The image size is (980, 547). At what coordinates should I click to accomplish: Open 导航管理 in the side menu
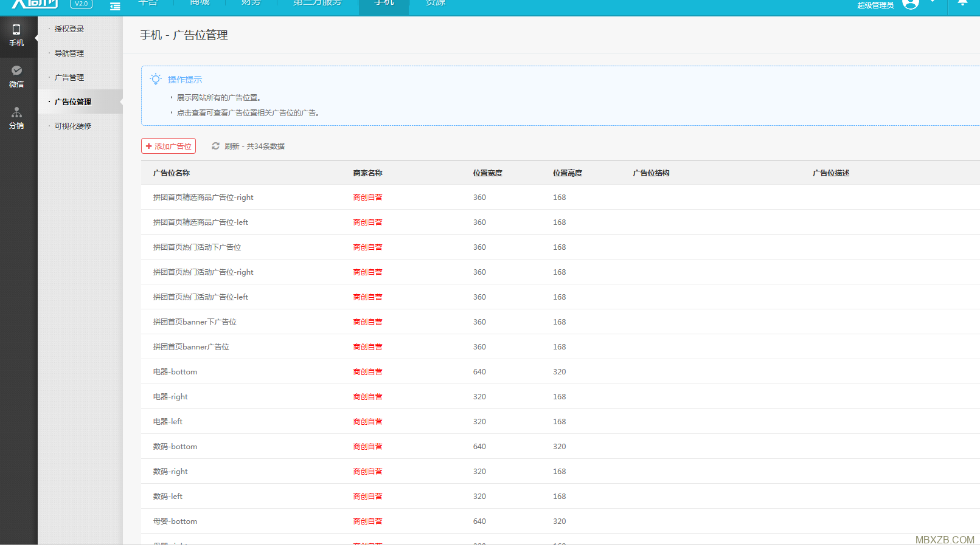pyautogui.click(x=69, y=53)
